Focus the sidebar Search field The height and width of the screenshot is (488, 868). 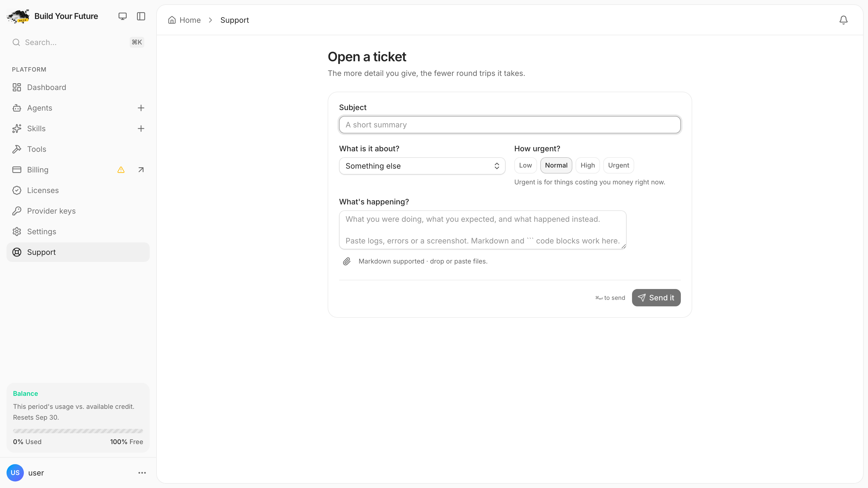pos(78,43)
